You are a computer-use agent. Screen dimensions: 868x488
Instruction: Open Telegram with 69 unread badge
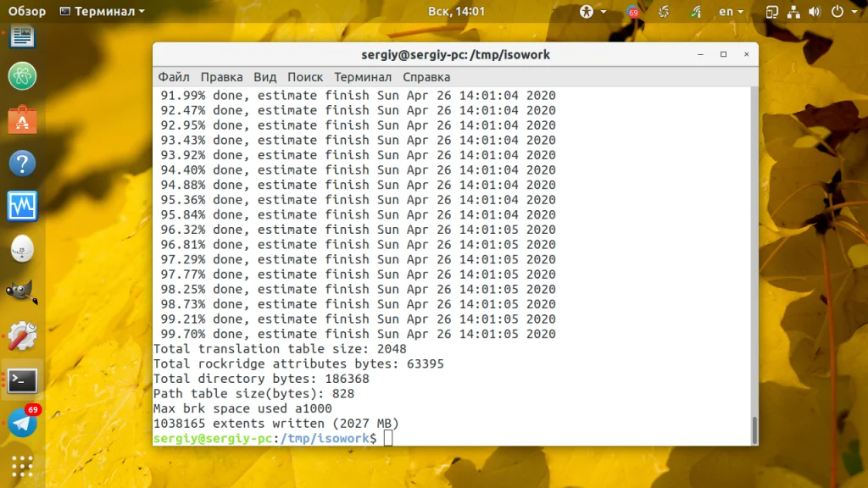click(x=22, y=423)
